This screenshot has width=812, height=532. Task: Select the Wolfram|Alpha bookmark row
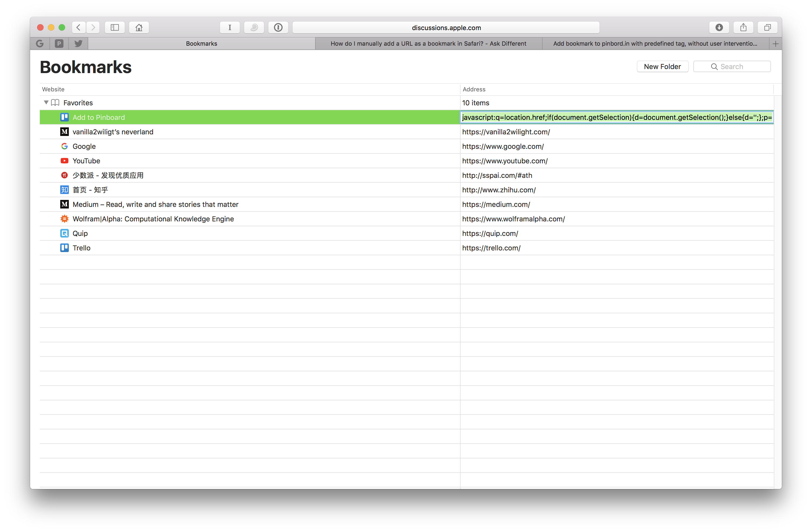(x=153, y=219)
